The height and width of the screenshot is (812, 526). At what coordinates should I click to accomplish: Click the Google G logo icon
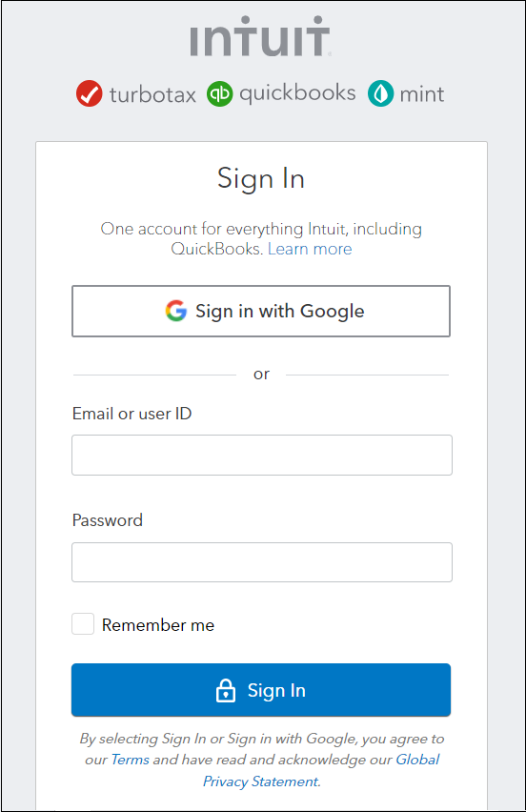pos(176,311)
